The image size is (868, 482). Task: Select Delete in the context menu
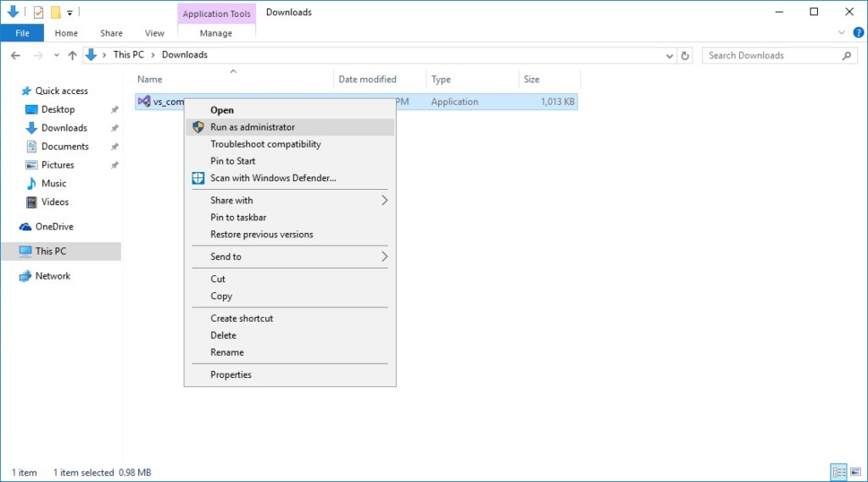tap(290, 335)
